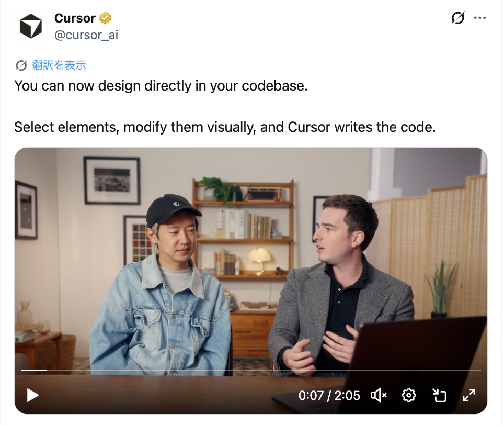504x425 pixels.
Task: Click the video frame showing two men
Action: (x=251, y=258)
